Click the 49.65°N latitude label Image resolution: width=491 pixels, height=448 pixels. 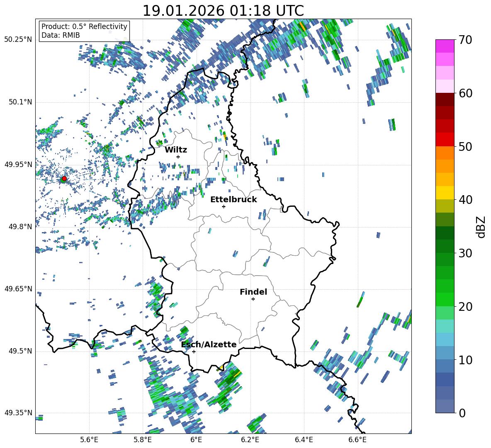point(18,289)
